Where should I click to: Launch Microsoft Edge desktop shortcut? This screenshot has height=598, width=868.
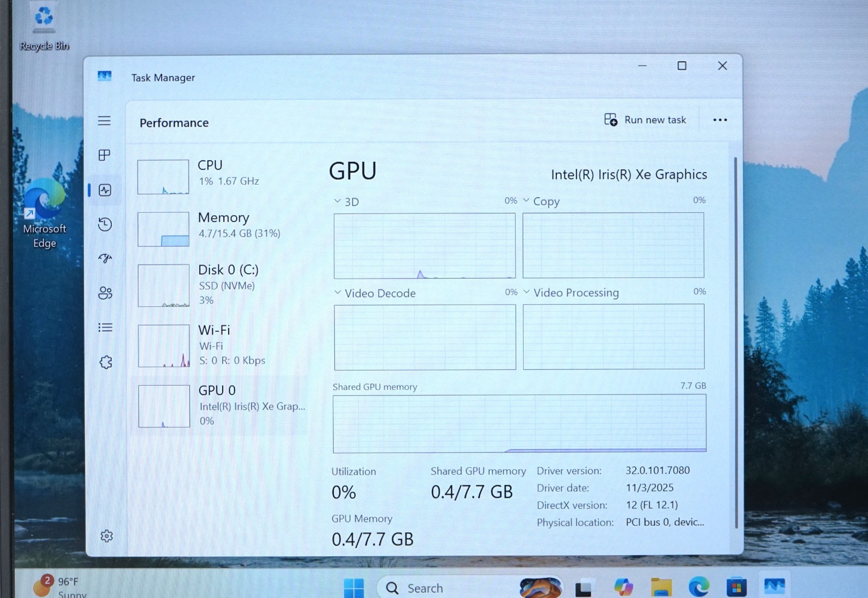pos(45,215)
